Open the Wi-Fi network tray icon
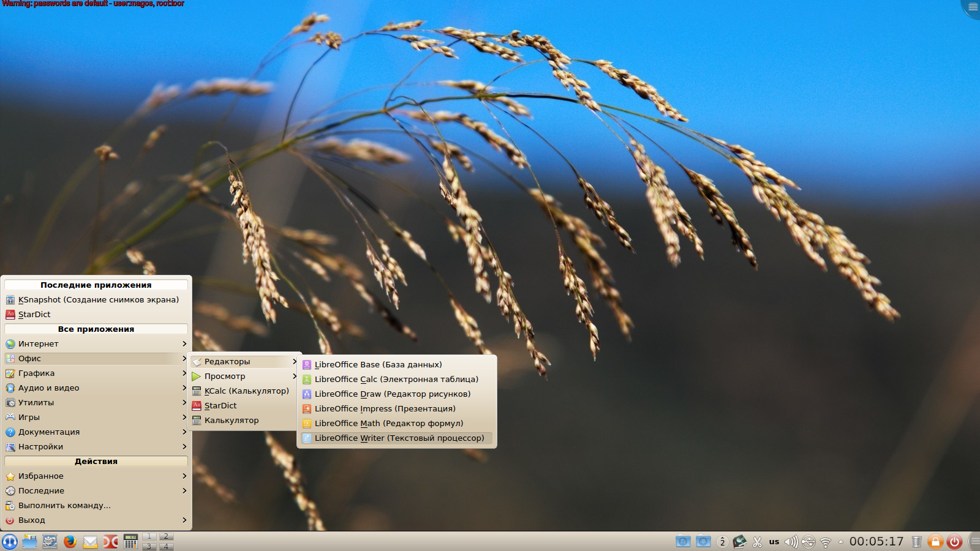 click(x=826, y=542)
